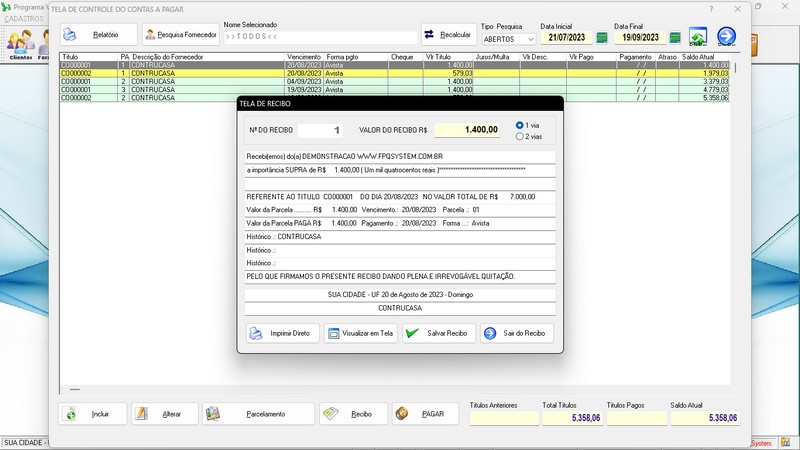Save receipt with Salvar Recibo

point(438,333)
